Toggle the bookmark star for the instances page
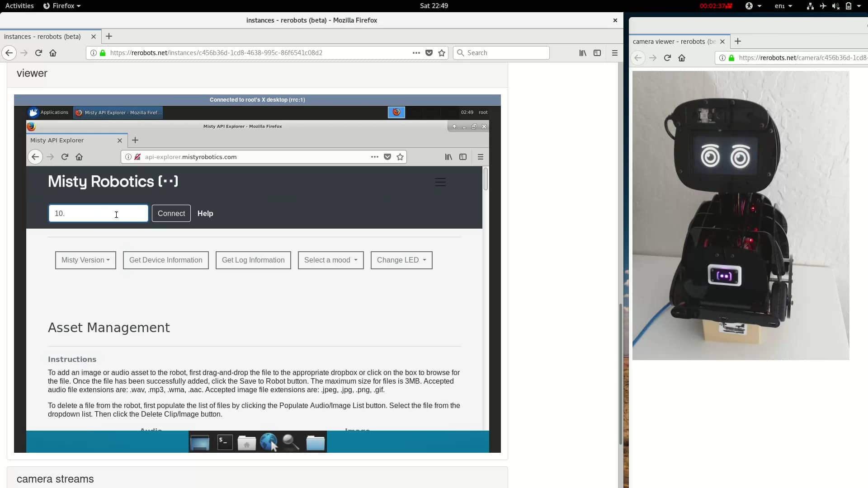 pos(441,53)
